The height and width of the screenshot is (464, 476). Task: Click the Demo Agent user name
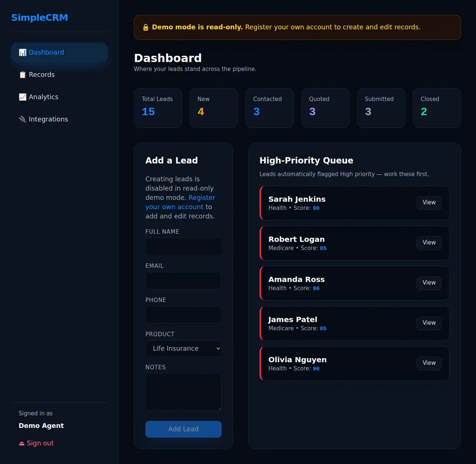(x=41, y=425)
